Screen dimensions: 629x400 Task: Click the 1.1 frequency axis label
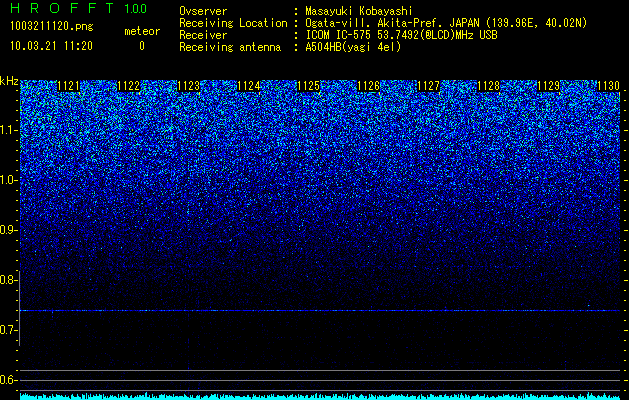[8, 130]
